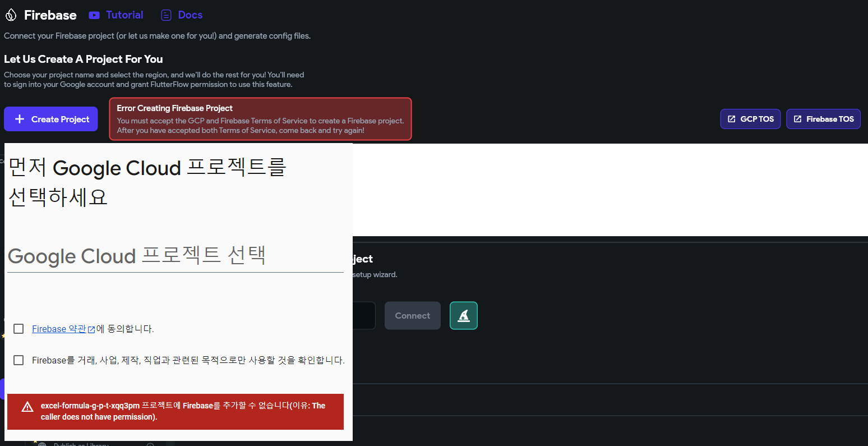Open GCP TOS in new window
This screenshot has height=446, width=868.
point(750,119)
